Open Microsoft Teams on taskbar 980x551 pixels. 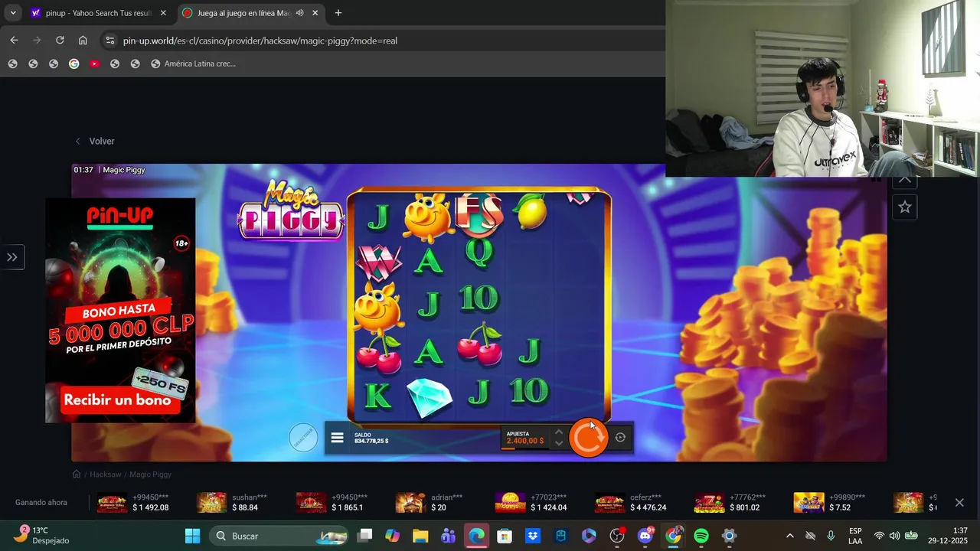point(448,536)
